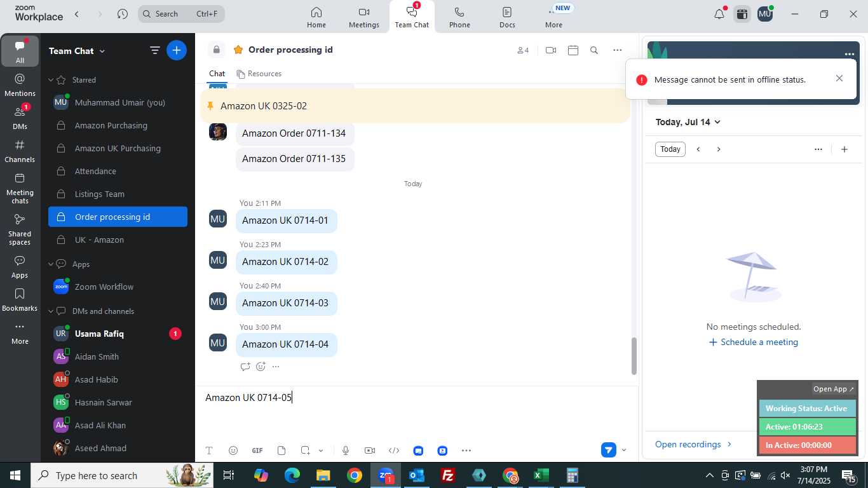Open recordings link
The width and height of the screenshot is (868, 488).
pos(693,444)
